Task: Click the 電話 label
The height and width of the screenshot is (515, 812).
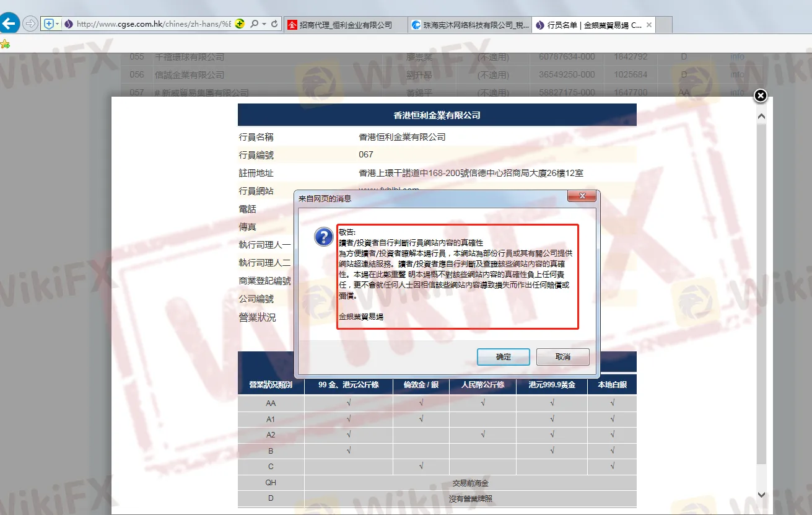Action: (248, 209)
